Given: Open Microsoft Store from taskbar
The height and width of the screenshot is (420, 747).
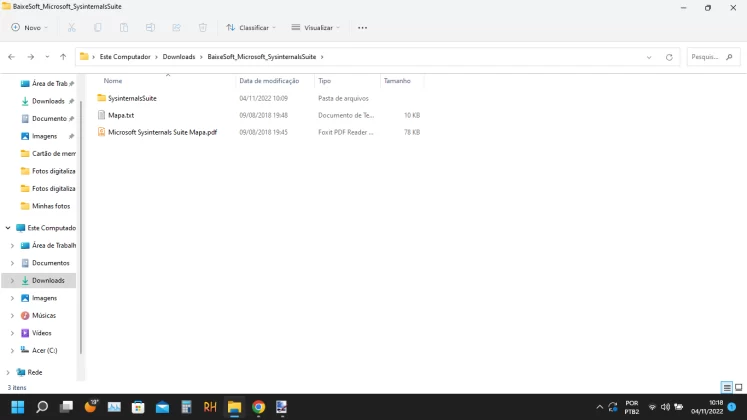Looking at the screenshot, I should tap(138, 407).
